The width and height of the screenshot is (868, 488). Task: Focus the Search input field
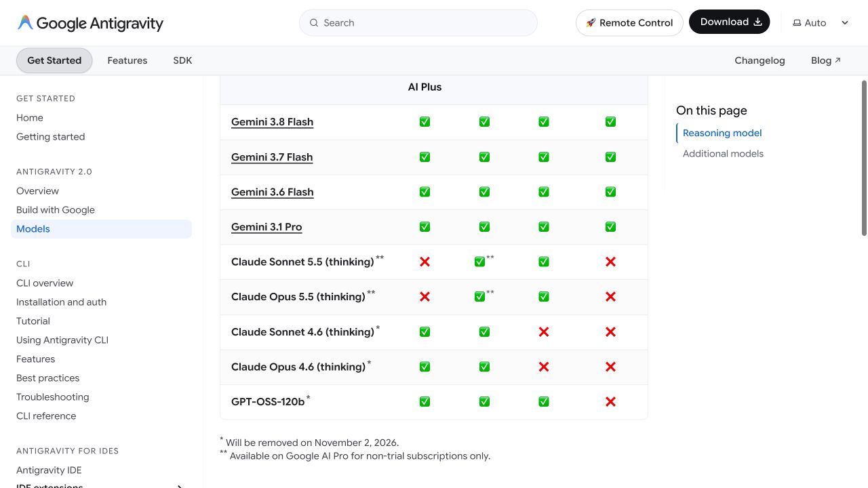tap(418, 23)
